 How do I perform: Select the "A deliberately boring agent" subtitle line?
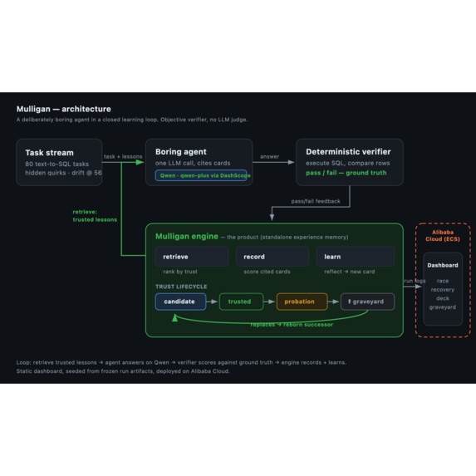132,120
